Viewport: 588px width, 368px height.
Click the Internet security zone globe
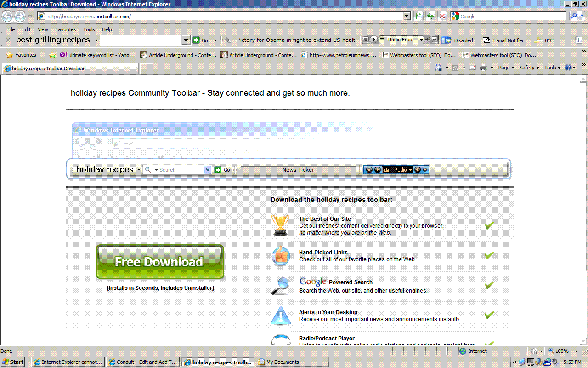(x=463, y=351)
